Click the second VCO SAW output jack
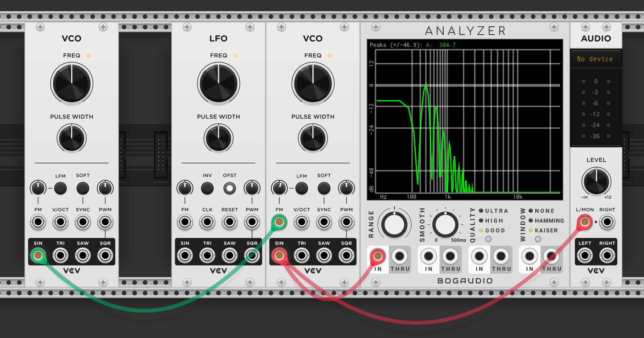Screen dimensions: 644x338 324,255
